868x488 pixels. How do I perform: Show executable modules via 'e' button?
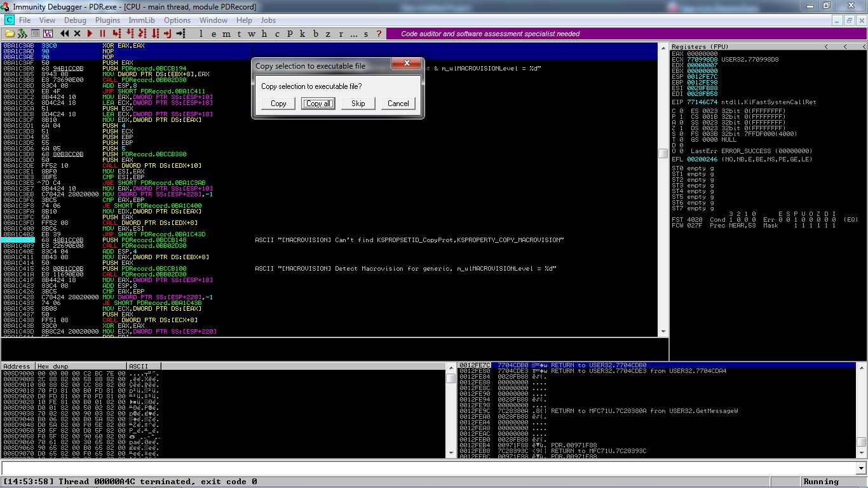[x=214, y=34]
